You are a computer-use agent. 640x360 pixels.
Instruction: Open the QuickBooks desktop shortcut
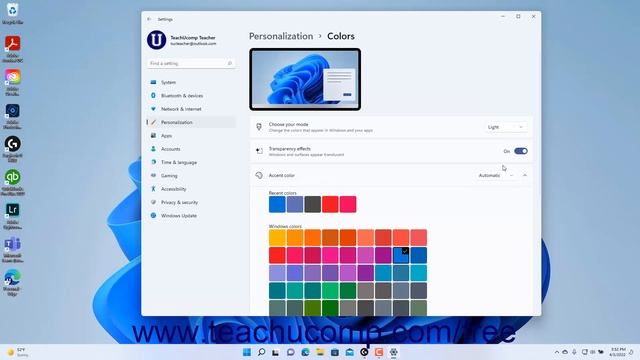[13, 182]
